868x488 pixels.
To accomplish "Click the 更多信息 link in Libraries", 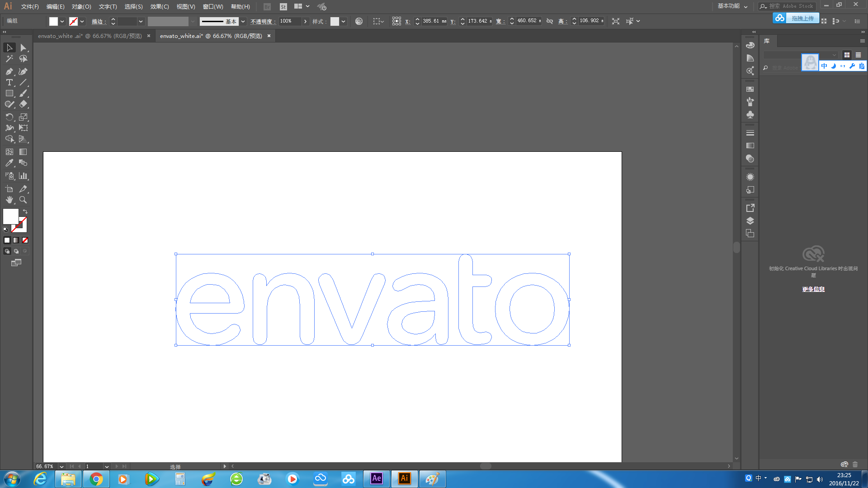I will (x=813, y=289).
